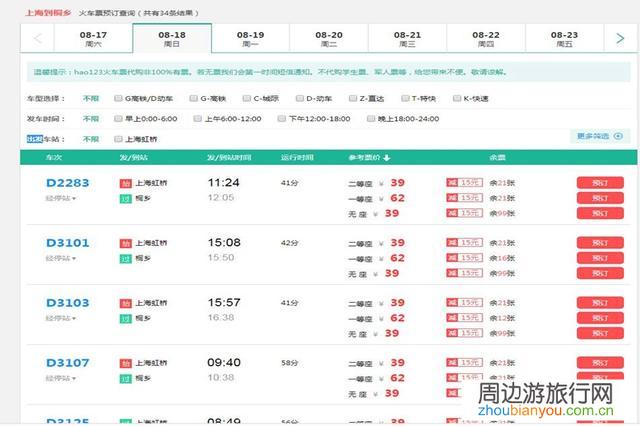Open train D3107 details link
The height and width of the screenshot is (426, 640).
coord(68,363)
